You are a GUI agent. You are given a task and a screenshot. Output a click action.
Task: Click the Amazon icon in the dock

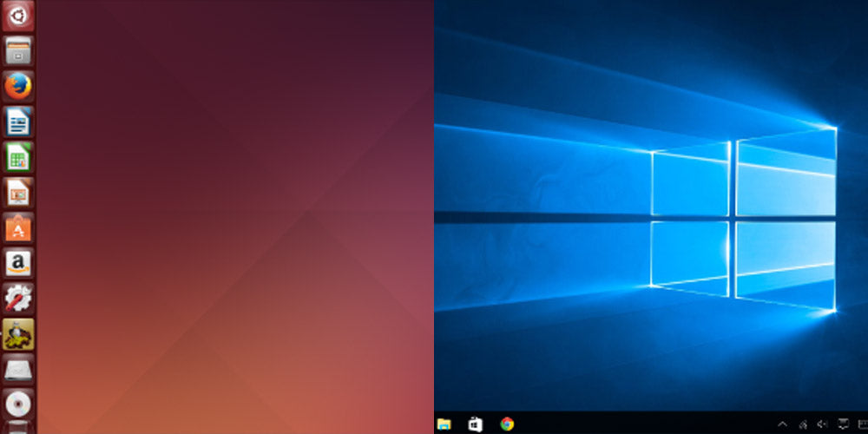point(18,263)
